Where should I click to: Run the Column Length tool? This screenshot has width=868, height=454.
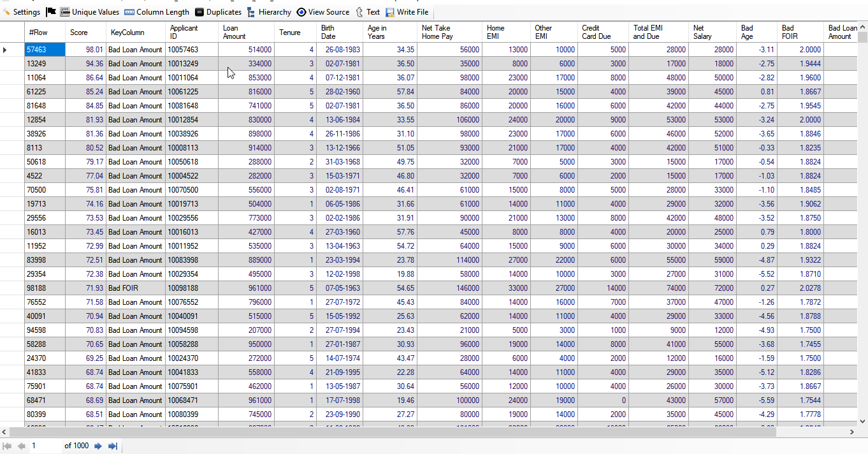click(157, 12)
